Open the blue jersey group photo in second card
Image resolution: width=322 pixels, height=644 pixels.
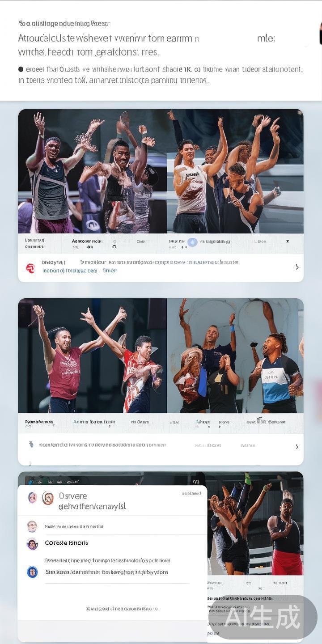(x=235, y=356)
